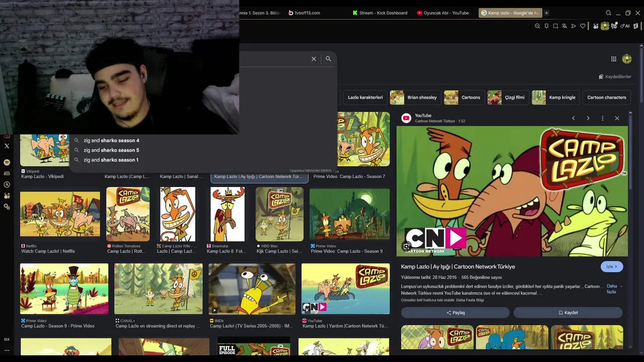Screen dimensions: 644x362
Task: Open the history clock icon in sidebar
Action: coord(7,185)
